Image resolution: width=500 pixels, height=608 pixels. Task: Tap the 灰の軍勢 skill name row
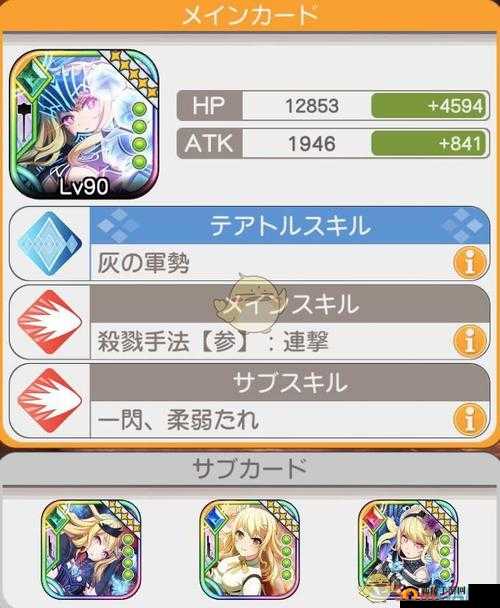[290, 262]
